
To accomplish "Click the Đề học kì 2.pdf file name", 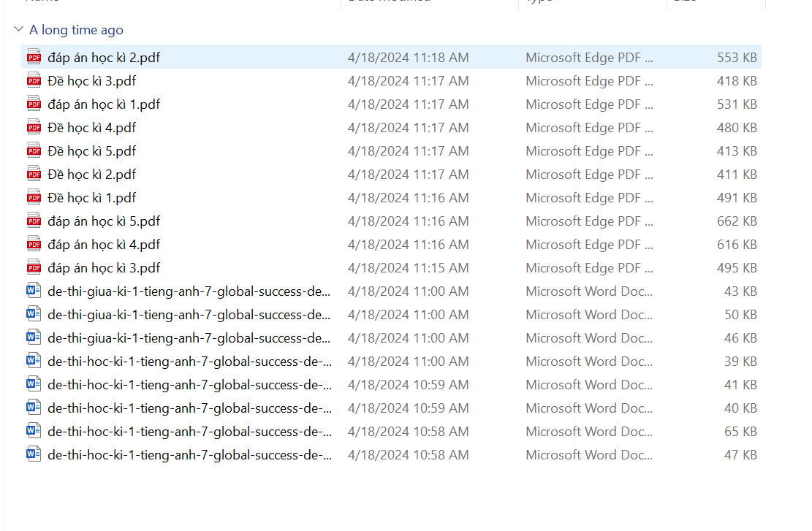I will 92,174.
